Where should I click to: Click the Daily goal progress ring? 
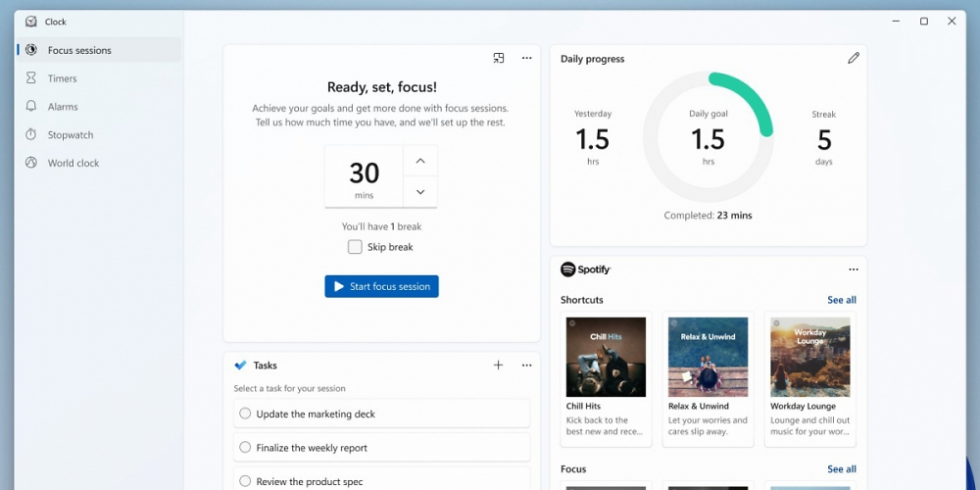(709, 137)
